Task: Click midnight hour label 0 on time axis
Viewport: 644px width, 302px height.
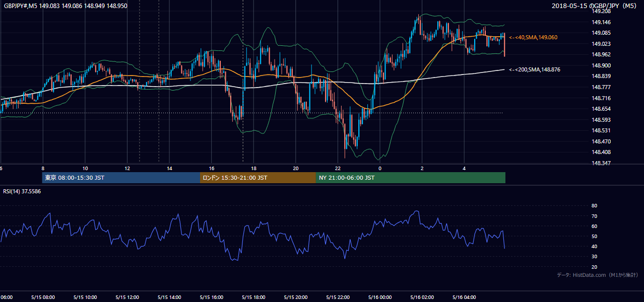Action: click(380, 169)
